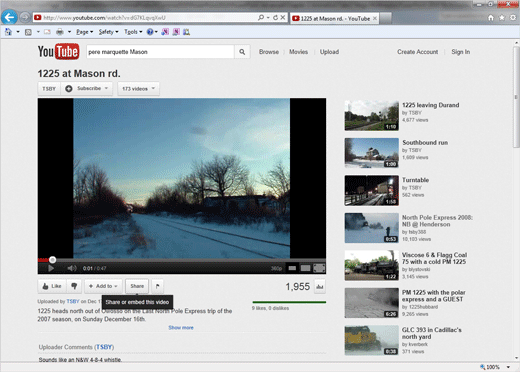Click the RSS feeds icon in the command bar

point(28,32)
